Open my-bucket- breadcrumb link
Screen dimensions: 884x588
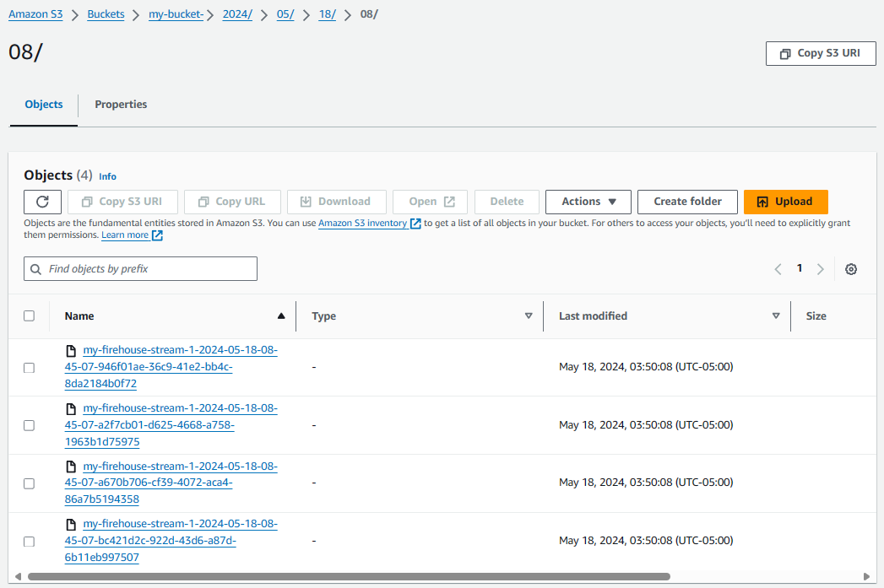pyautogui.click(x=176, y=14)
